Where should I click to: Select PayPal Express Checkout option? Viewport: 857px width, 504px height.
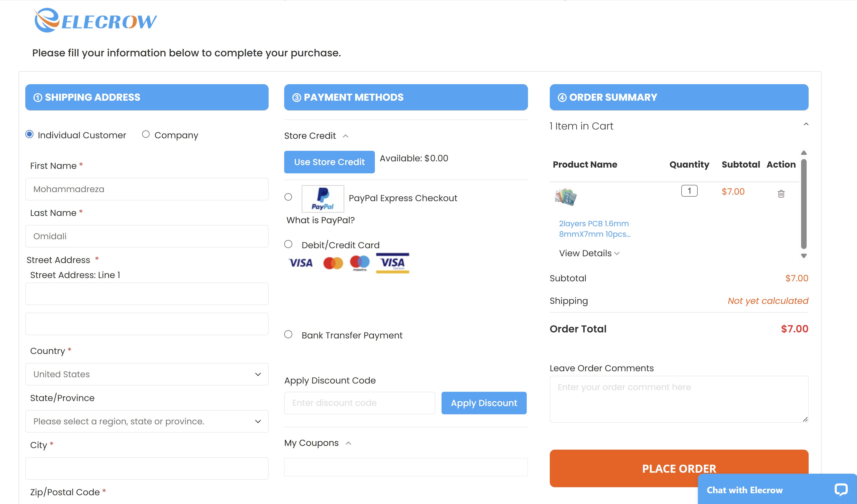tap(288, 197)
